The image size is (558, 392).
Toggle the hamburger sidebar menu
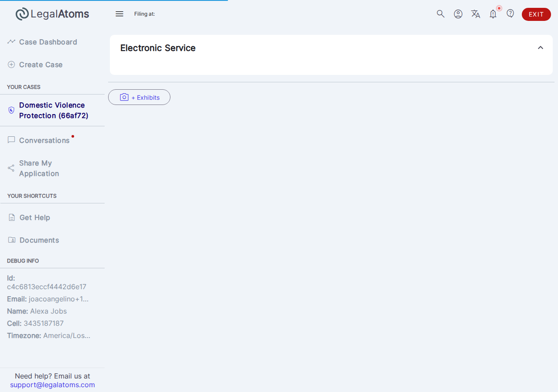pyautogui.click(x=119, y=14)
